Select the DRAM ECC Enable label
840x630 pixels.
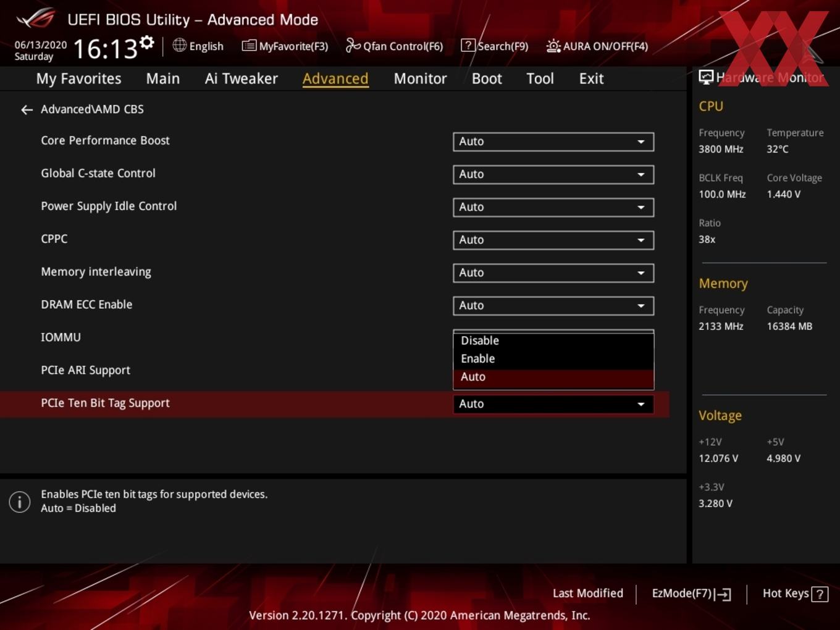point(86,304)
